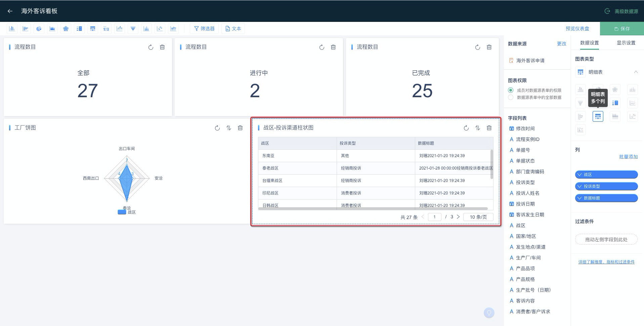The image size is (644, 326).
Task: Select the highlighted 明细表 tile in chart grid
Action: pyautogui.click(x=598, y=116)
